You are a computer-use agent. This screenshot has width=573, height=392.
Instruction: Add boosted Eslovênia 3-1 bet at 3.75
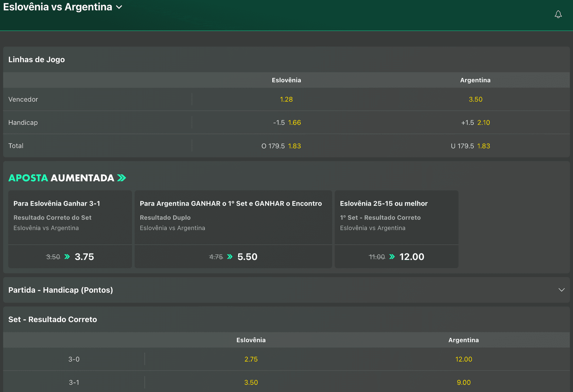pyautogui.click(x=70, y=257)
